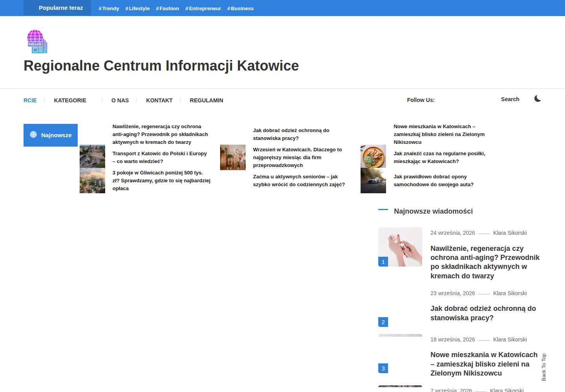Viewport: 565px width, 392px height.
Task: Open the O NAS page
Action: [x=120, y=100]
